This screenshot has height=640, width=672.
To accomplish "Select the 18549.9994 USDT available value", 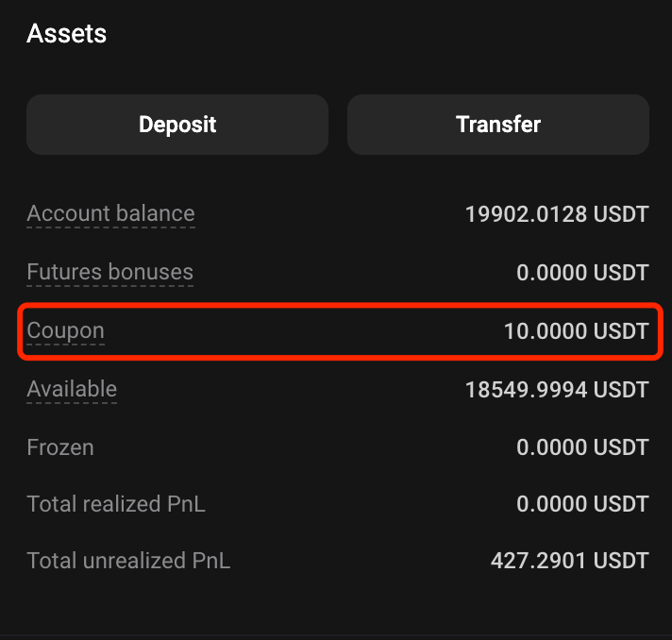I will click(557, 390).
